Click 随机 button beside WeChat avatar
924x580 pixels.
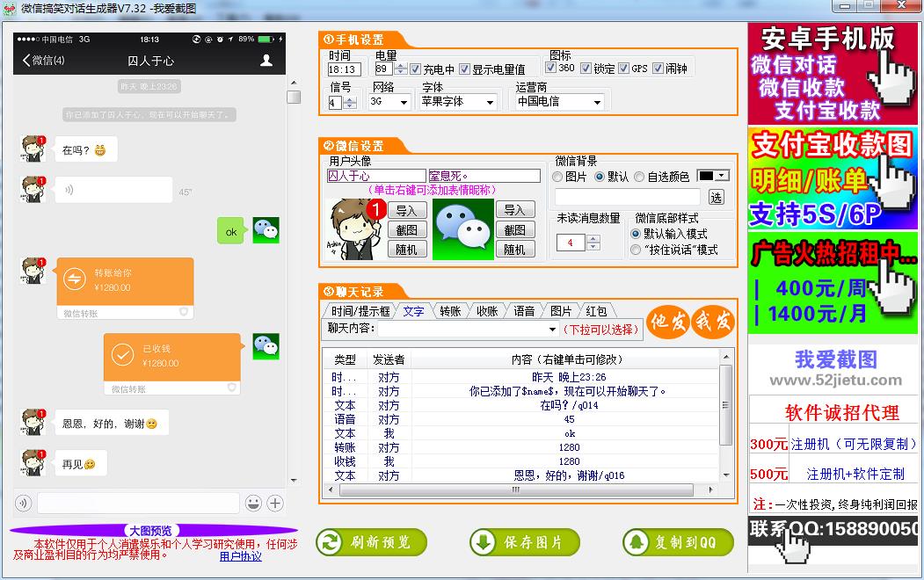tap(515, 249)
